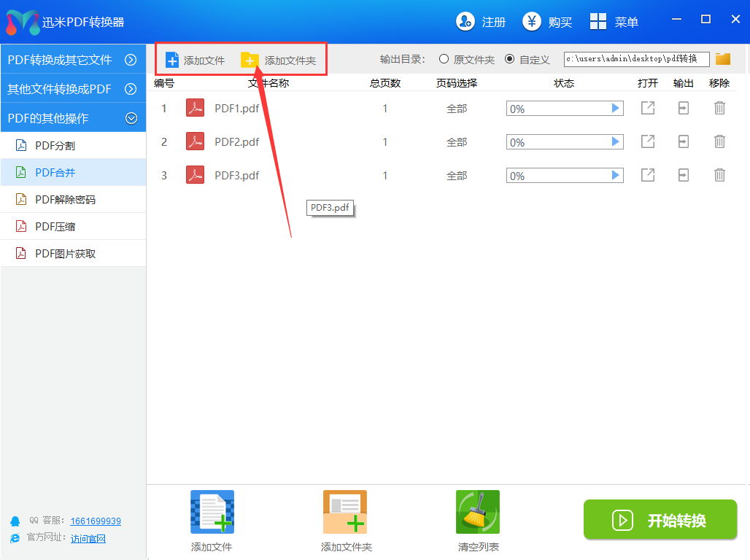750x560 pixels.
Task: Open the register account icon
Action: [465, 22]
